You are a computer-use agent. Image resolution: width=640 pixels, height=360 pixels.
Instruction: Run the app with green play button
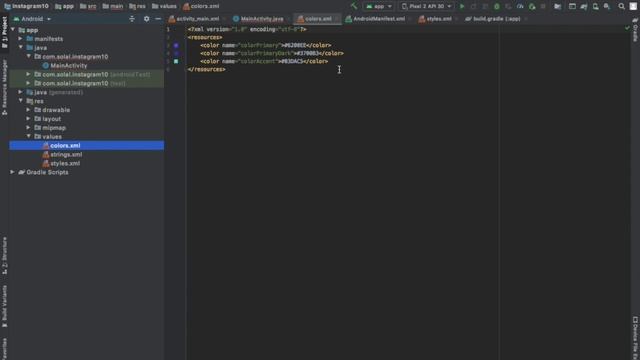462,6
